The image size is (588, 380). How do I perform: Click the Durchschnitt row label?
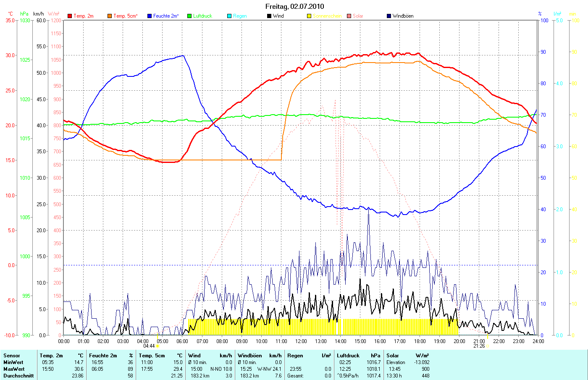(x=18, y=376)
